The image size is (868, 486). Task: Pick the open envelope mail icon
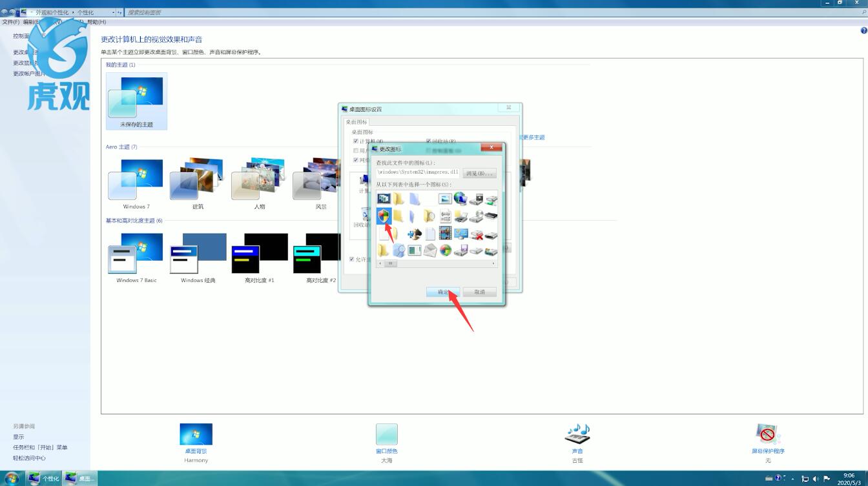tap(429, 250)
